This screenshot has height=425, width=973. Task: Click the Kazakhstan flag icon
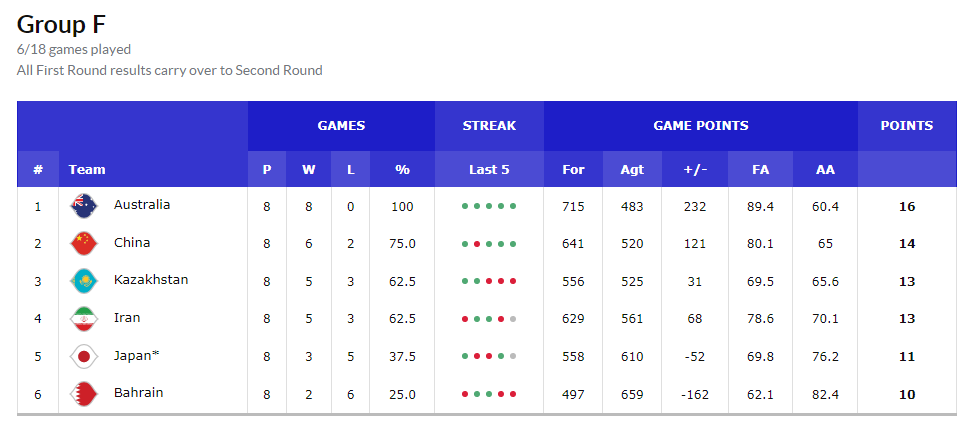[83, 281]
